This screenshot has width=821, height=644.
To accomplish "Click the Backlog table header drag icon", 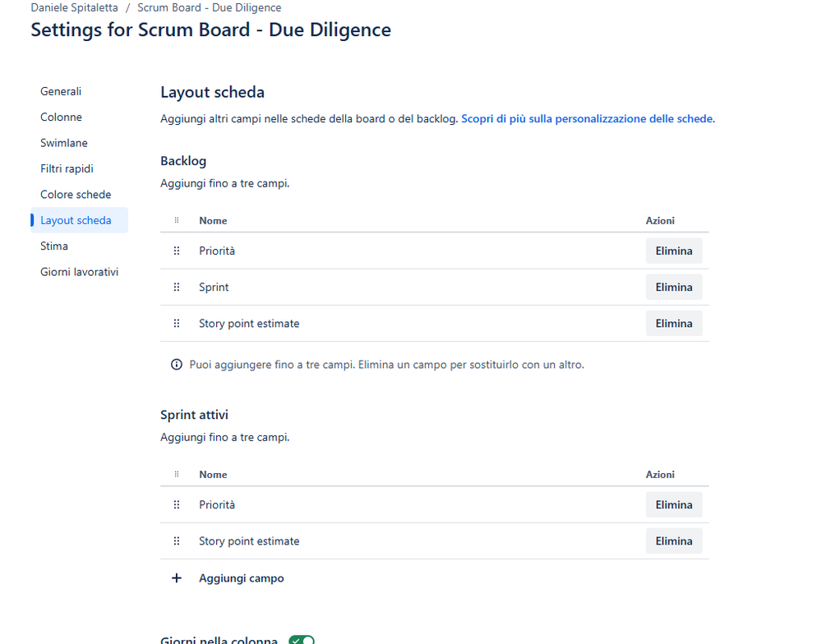I will click(x=177, y=220).
